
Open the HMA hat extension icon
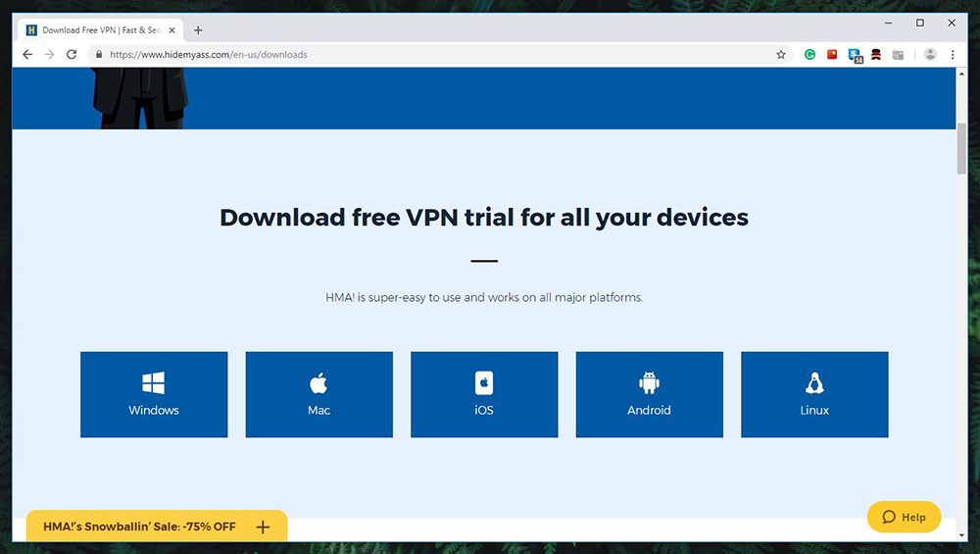point(876,54)
